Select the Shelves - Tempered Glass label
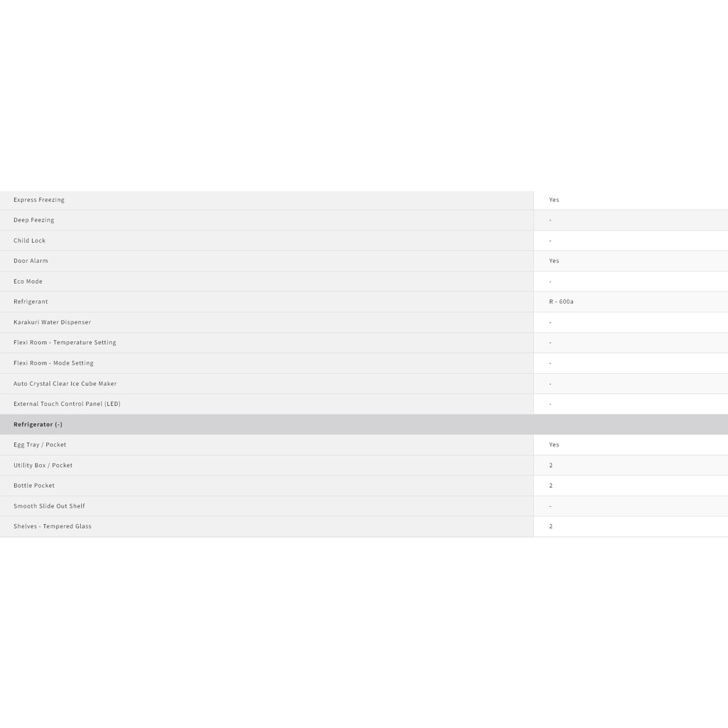 click(x=53, y=527)
